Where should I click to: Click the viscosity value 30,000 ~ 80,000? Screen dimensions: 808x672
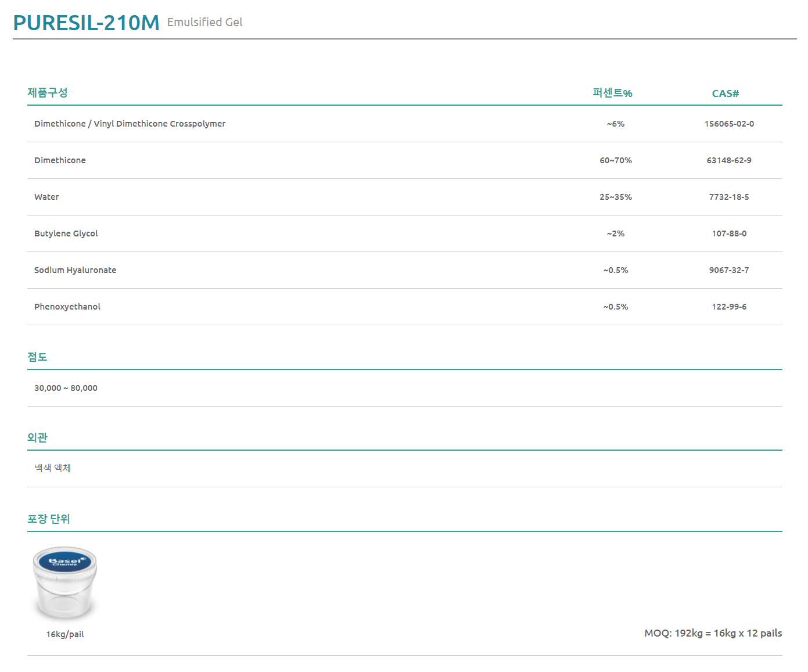pyautogui.click(x=66, y=388)
